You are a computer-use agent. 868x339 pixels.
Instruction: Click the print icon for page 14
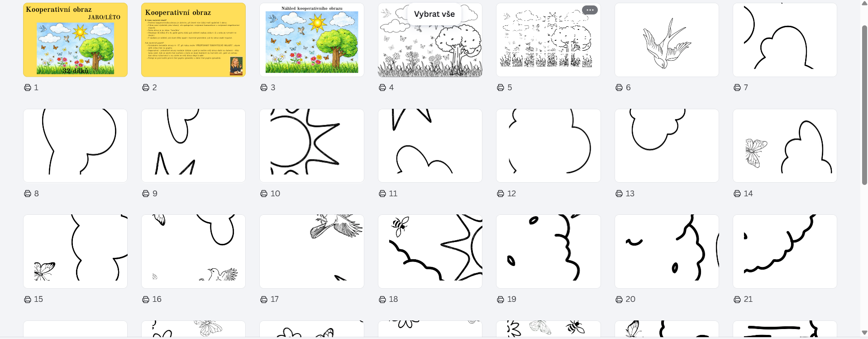point(737,194)
